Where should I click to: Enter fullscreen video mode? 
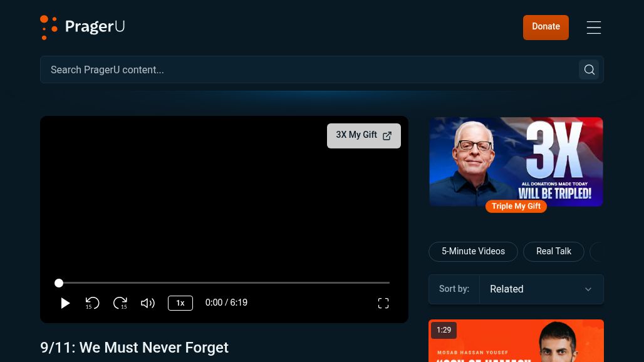click(383, 303)
